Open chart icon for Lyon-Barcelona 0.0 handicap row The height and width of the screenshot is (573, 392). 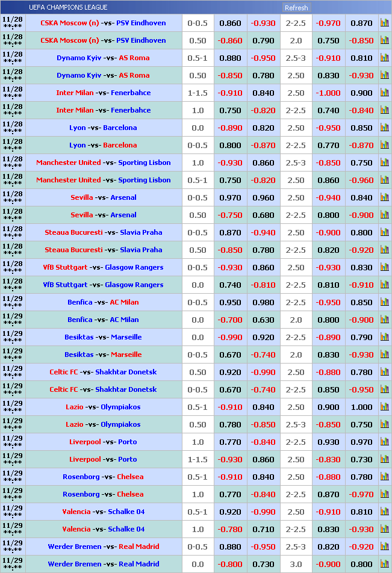[x=384, y=128]
